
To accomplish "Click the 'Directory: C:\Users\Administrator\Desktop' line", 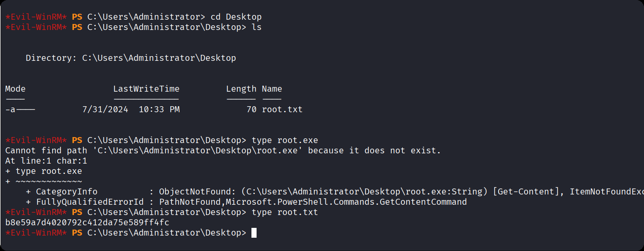I will click(x=131, y=58).
